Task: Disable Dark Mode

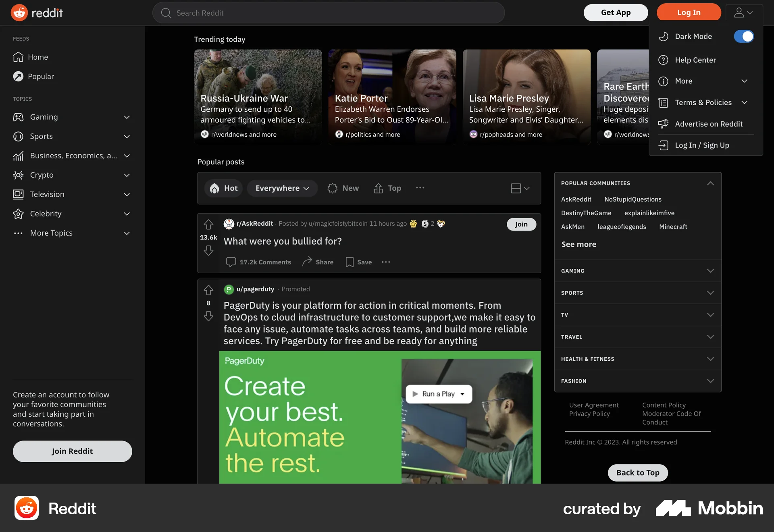Action: point(744,36)
